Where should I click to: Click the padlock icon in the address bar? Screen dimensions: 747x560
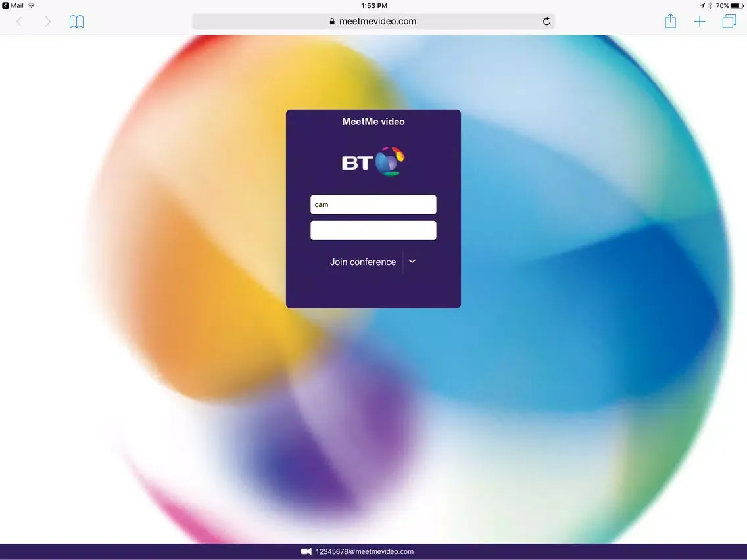[x=332, y=22]
